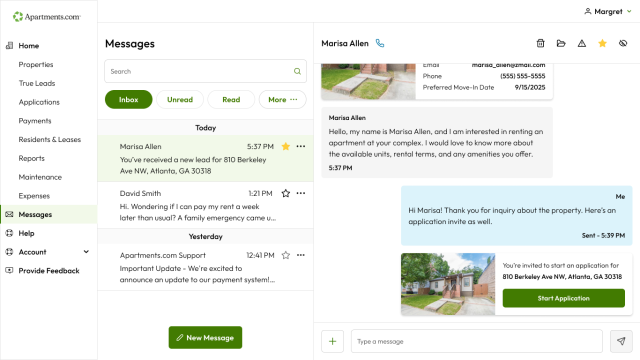The height and width of the screenshot is (360, 640).
Task: Select the Inbox filter
Action: 129,100
